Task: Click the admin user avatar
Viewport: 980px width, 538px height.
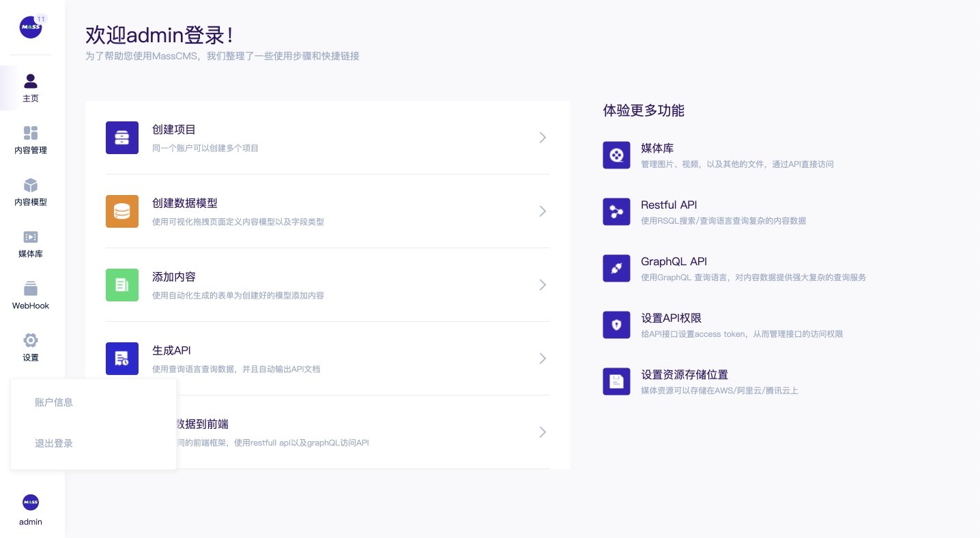Action: point(31,503)
